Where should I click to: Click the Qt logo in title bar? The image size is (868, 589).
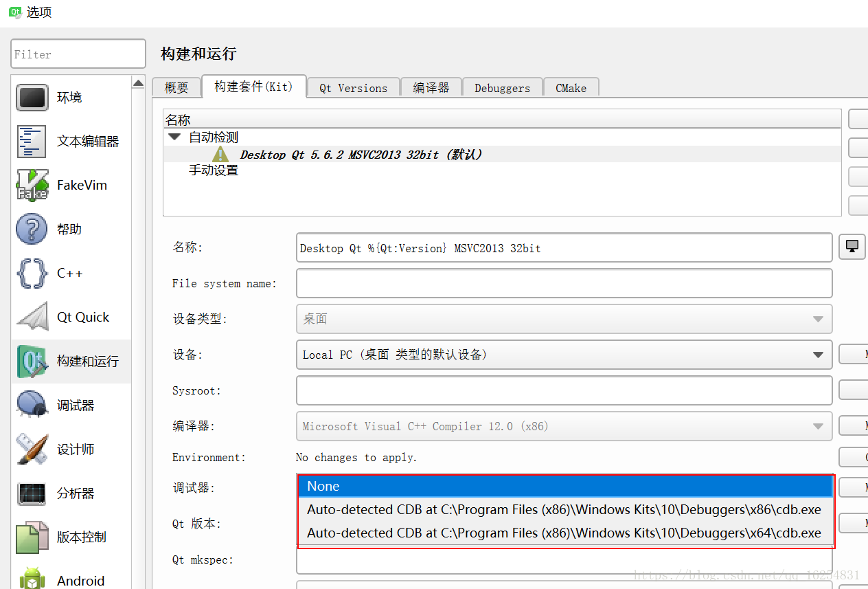point(15,12)
